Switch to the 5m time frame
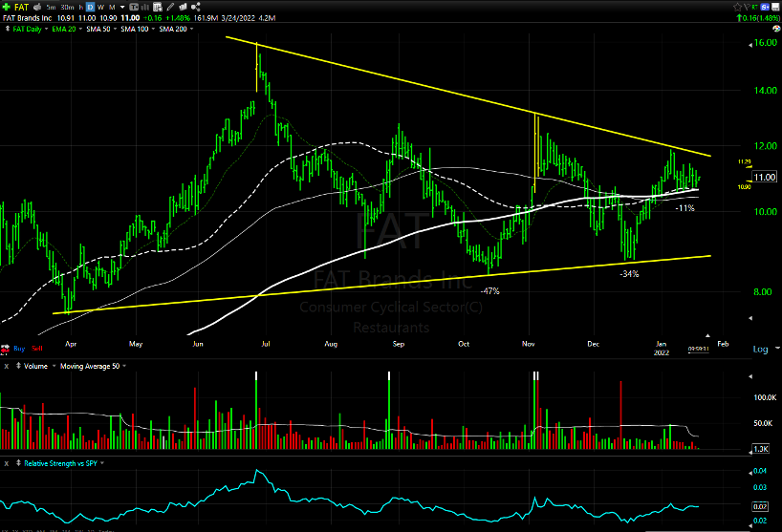This screenshot has height=532, width=782. (x=51, y=7)
